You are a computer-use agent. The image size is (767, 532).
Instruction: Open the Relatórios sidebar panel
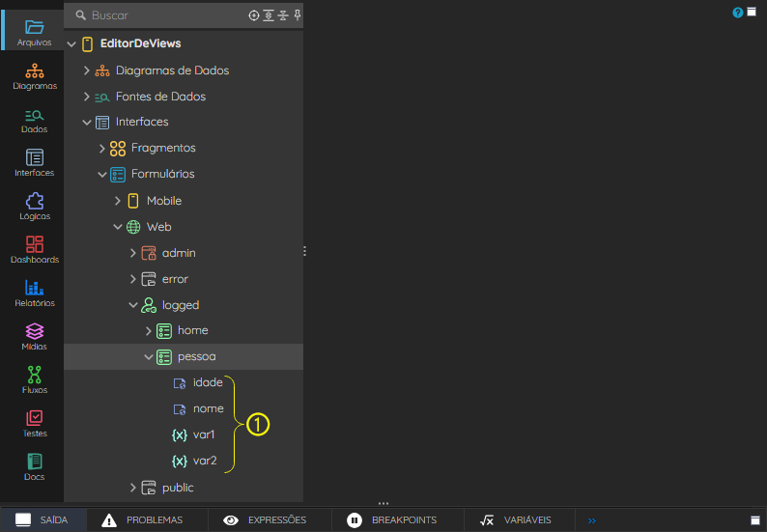coord(34,294)
